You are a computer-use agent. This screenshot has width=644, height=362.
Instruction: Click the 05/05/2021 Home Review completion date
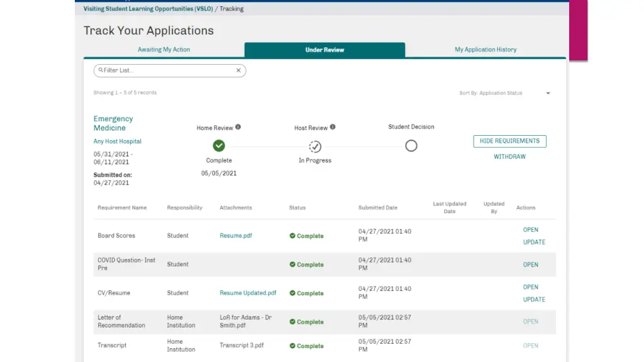pyautogui.click(x=219, y=173)
